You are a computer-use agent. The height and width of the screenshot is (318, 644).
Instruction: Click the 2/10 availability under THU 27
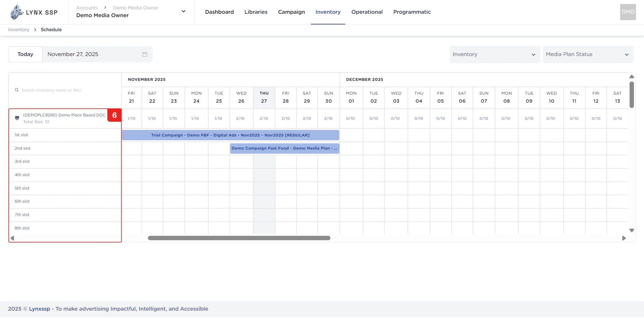[264, 119]
